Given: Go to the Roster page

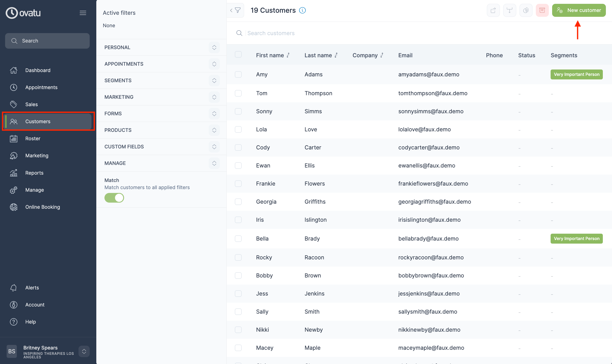Looking at the screenshot, I should click(33, 138).
